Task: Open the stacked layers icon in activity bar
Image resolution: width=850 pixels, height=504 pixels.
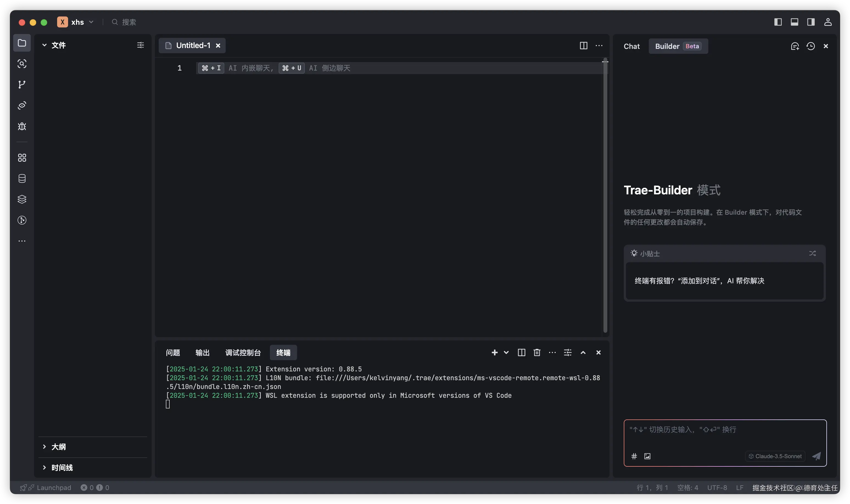Action: (22, 199)
